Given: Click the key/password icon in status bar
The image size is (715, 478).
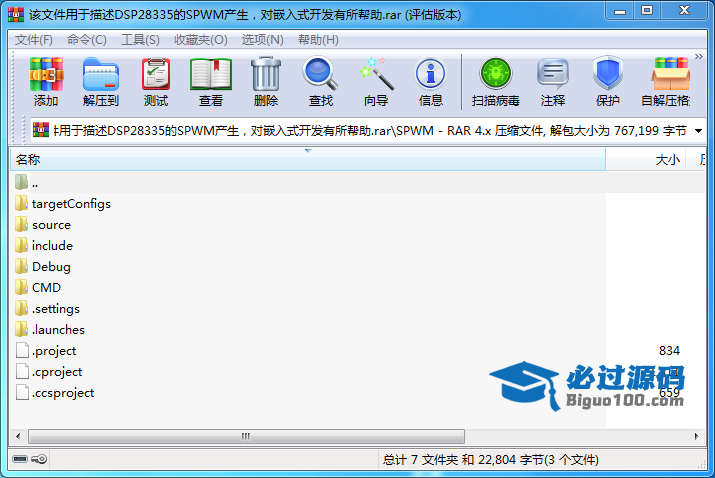Looking at the screenshot, I should [x=39, y=459].
